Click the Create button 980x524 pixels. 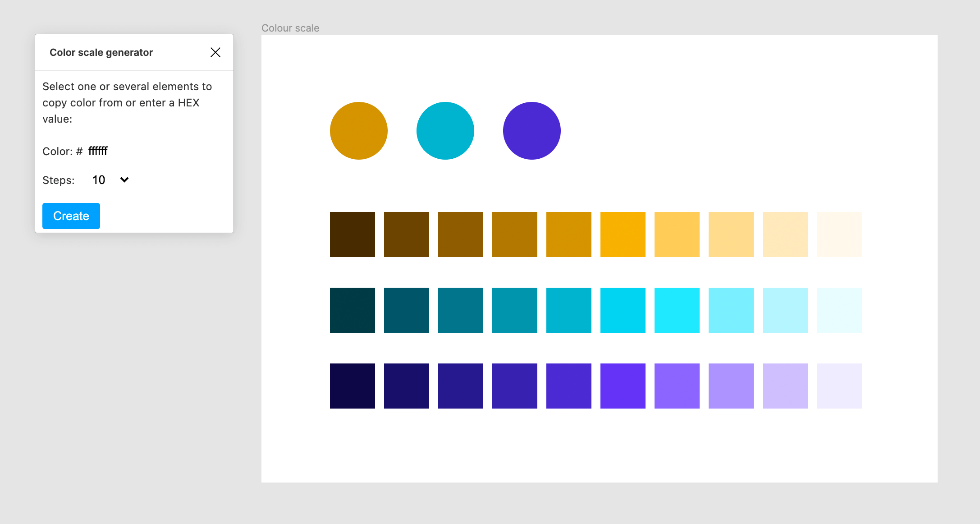[71, 216]
